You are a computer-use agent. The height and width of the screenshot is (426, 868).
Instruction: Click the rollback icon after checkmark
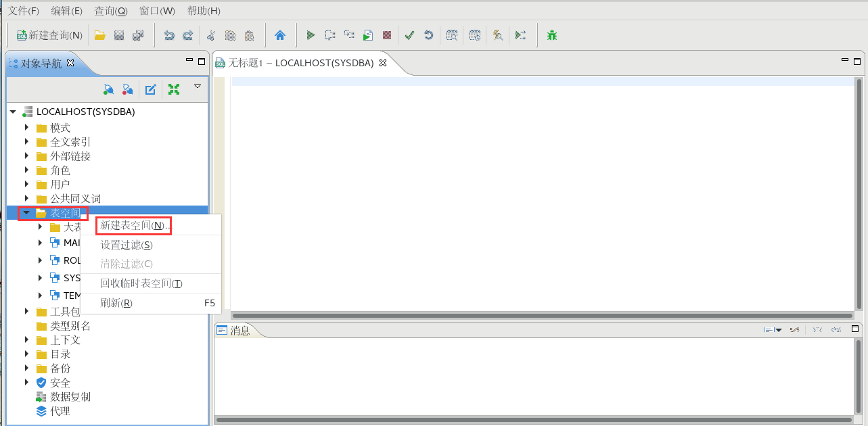pyautogui.click(x=428, y=35)
